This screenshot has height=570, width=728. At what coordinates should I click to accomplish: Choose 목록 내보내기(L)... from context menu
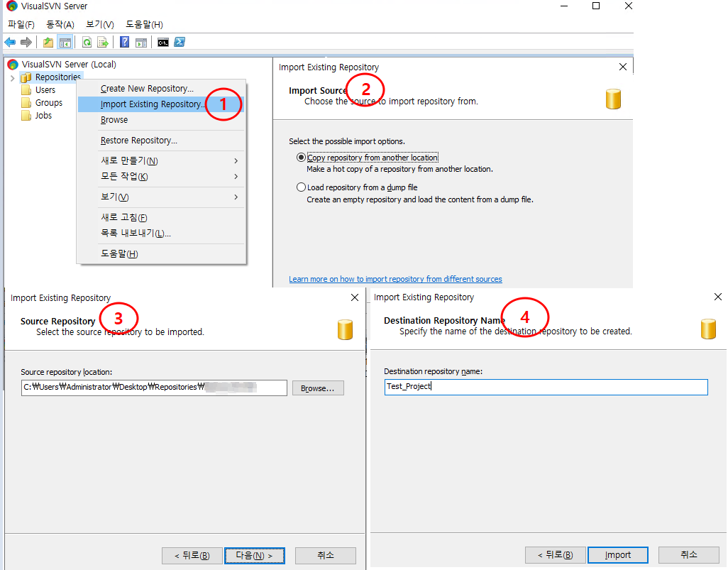point(161,234)
